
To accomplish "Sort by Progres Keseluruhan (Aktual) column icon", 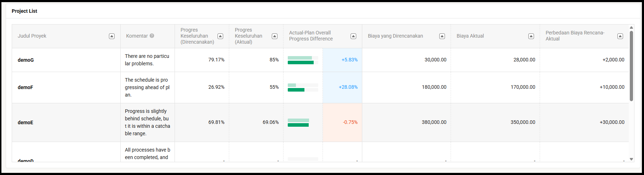I will [275, 36].
